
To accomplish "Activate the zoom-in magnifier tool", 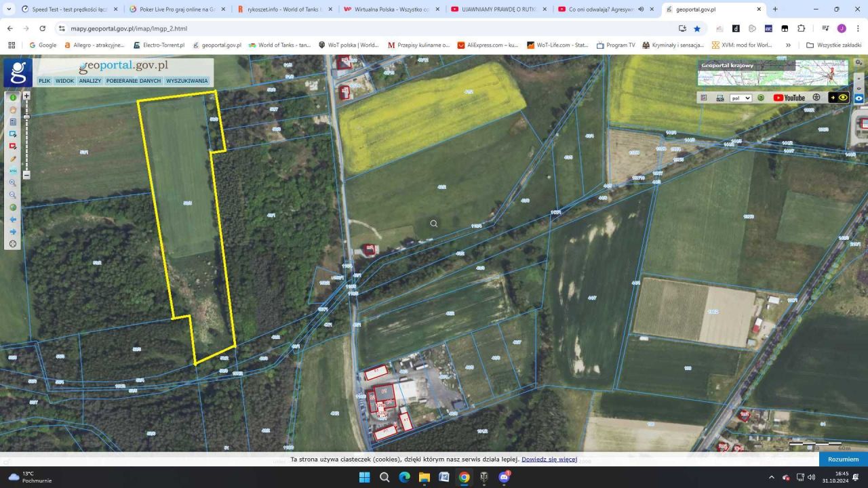I will pyautogui.click(x=13, y=183).
